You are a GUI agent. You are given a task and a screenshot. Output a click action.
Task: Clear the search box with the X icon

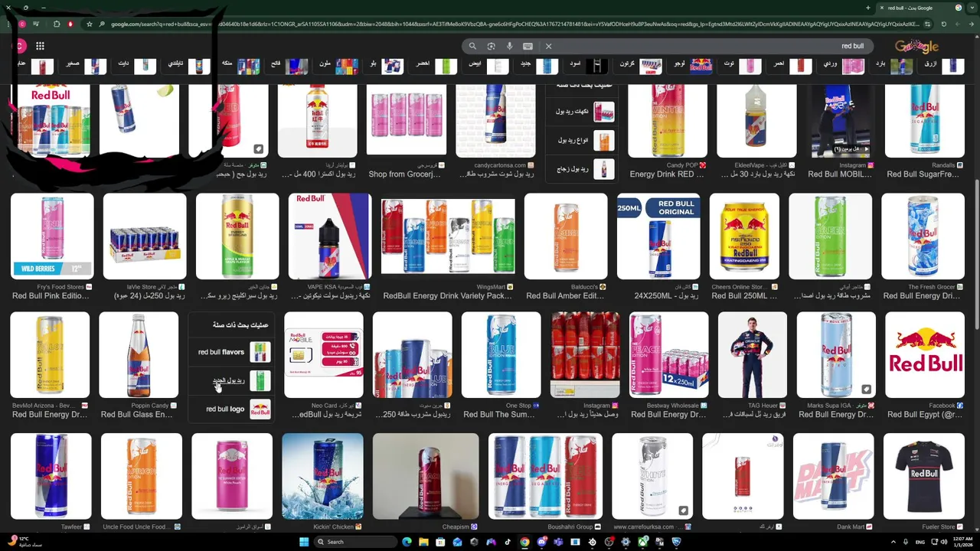pyautogui.click(x=548, y=46)
